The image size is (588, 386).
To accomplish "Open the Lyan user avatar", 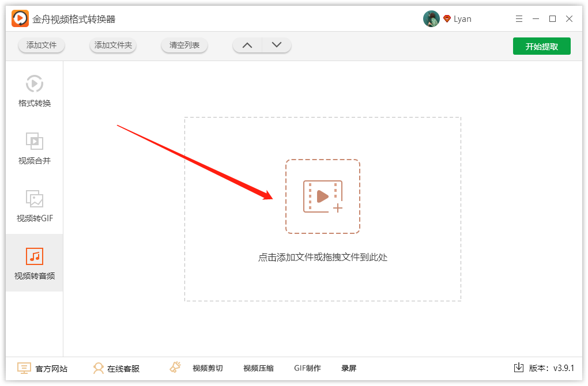I will click(431, 19).
